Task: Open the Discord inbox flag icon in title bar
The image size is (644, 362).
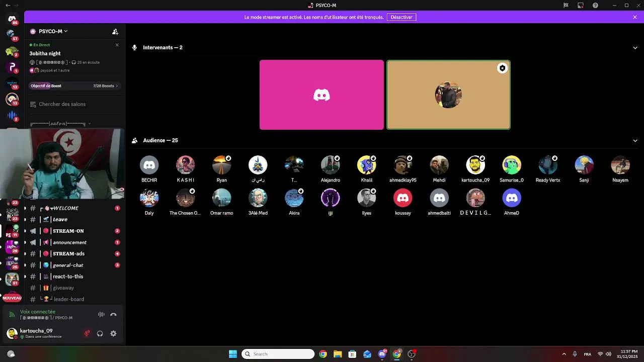Action: [x=566, y=5]
